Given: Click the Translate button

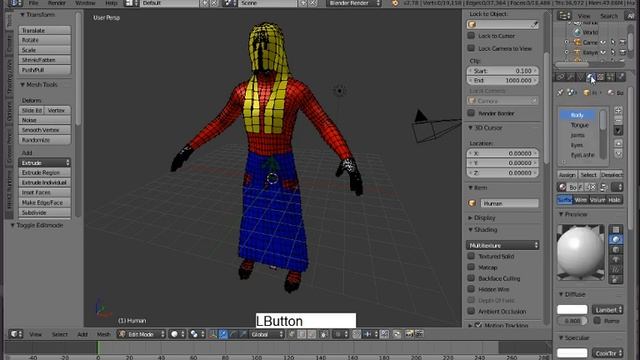Looking at the screenshot, I should [x=44, y=30].
